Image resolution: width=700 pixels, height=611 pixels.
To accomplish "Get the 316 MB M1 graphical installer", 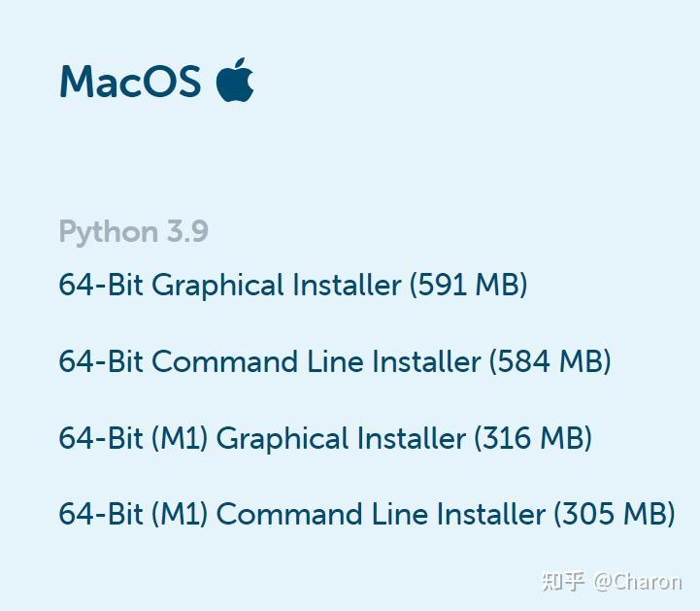I will coord(325,438).
